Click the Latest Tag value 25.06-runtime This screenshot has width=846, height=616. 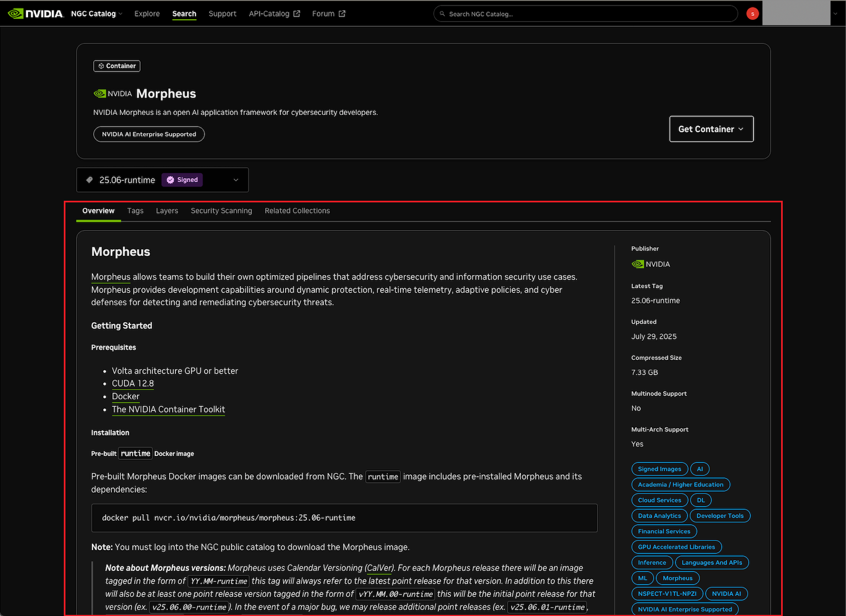(x=656, y=301)
